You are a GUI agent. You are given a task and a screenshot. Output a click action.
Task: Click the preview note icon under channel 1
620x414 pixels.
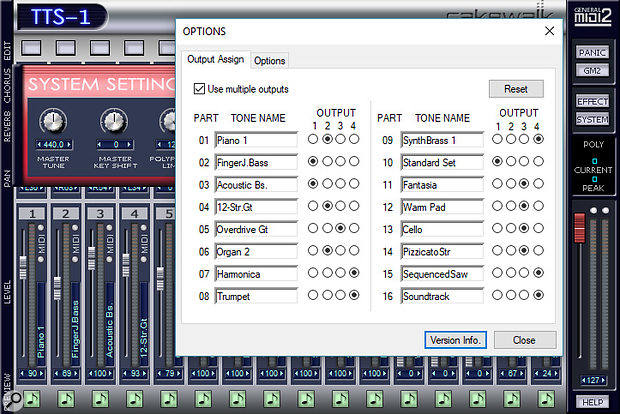(x=32, y=399)
